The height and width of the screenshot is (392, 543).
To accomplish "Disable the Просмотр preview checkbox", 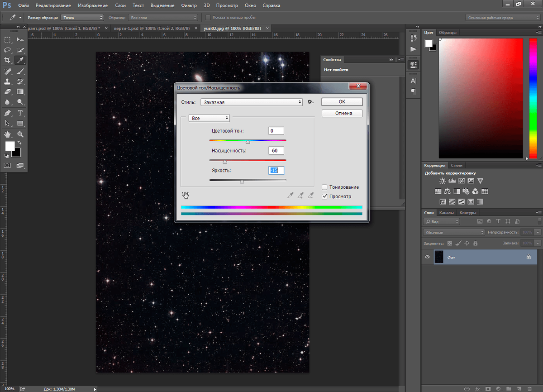I will tap(324, 196).
